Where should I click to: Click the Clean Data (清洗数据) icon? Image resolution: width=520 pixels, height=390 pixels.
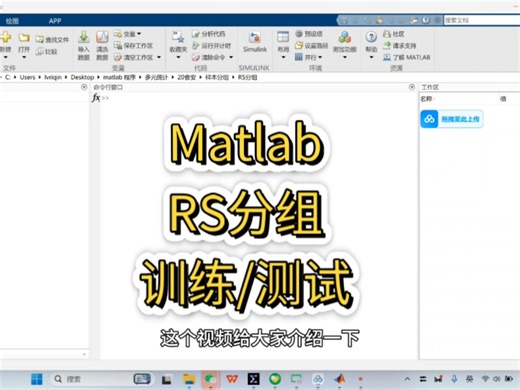point(102,37)
